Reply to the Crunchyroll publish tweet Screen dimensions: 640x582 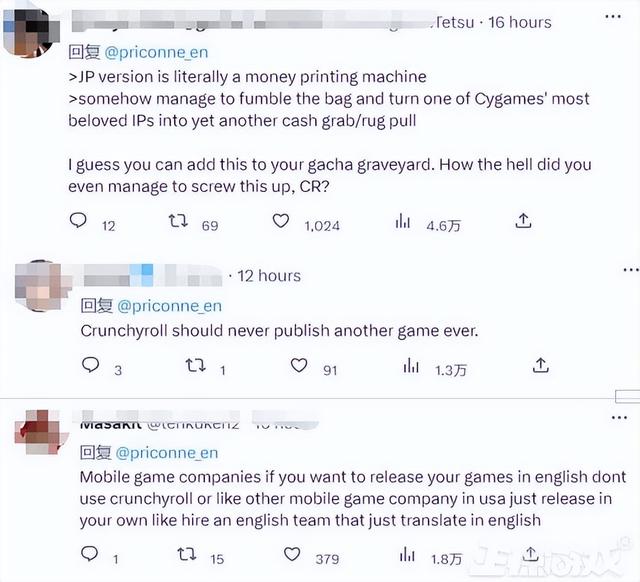point(90,364)
